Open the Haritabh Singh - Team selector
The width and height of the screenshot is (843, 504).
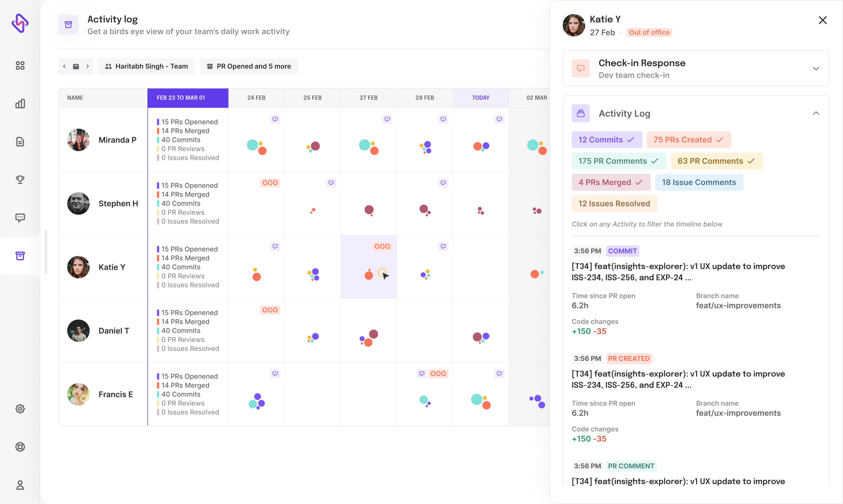pyautogui.click(x=146, y=66)
